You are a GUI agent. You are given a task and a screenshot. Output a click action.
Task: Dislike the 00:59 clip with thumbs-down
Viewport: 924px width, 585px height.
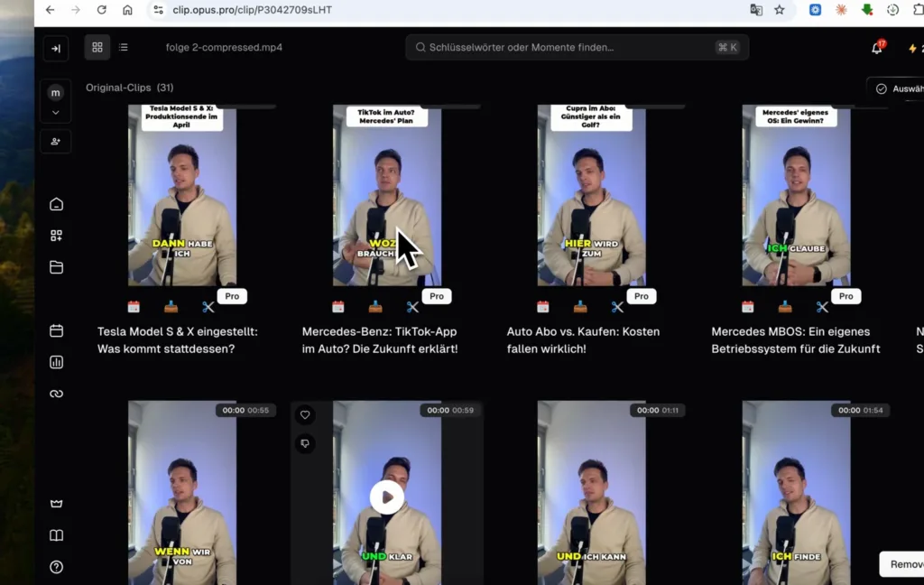coord(305,443)
